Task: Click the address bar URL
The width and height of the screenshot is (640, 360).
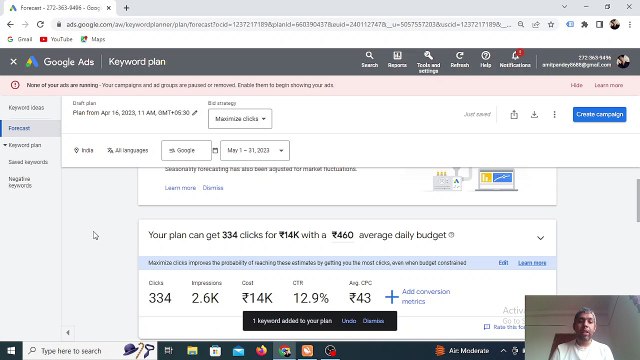Action: pyautogui.click(x=289, y=24)
